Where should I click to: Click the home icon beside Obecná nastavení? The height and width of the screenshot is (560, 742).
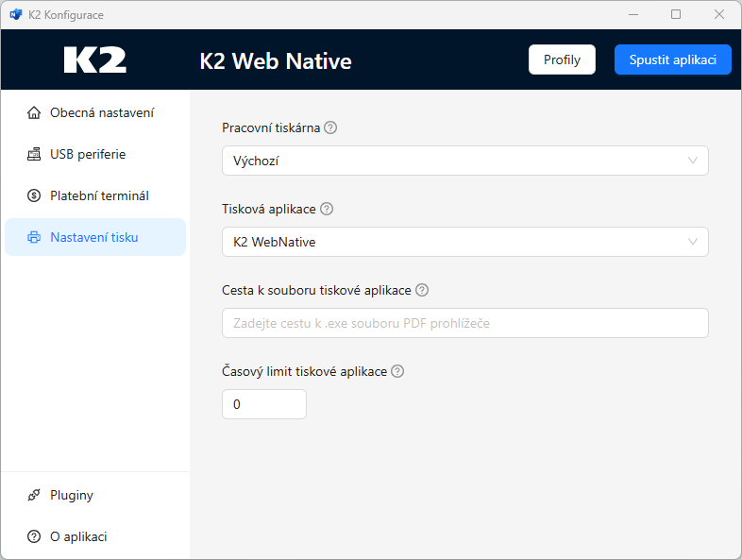point(34,112)
